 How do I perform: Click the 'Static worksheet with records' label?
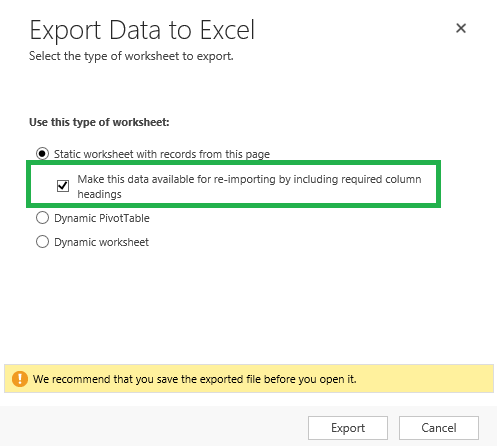pyautogui.click(x=162, y=154)
